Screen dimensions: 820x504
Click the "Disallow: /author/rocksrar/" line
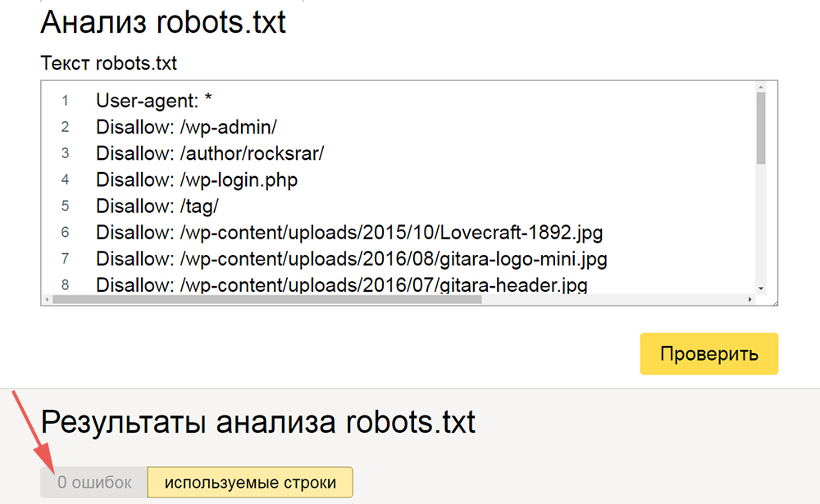tap(210, 153)
